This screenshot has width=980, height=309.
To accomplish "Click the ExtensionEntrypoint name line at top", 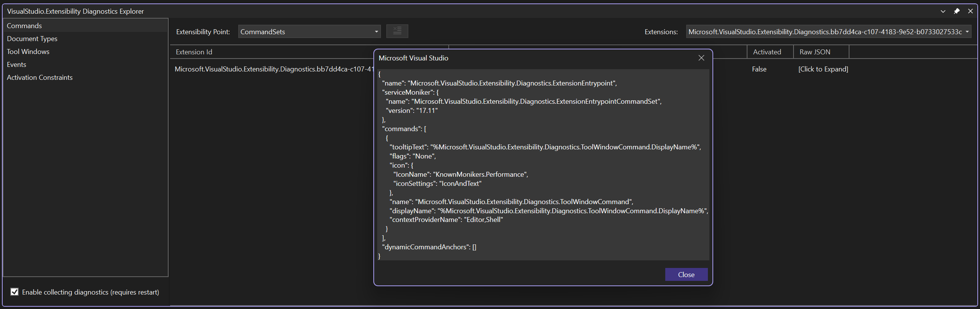I will click(499, 83).
